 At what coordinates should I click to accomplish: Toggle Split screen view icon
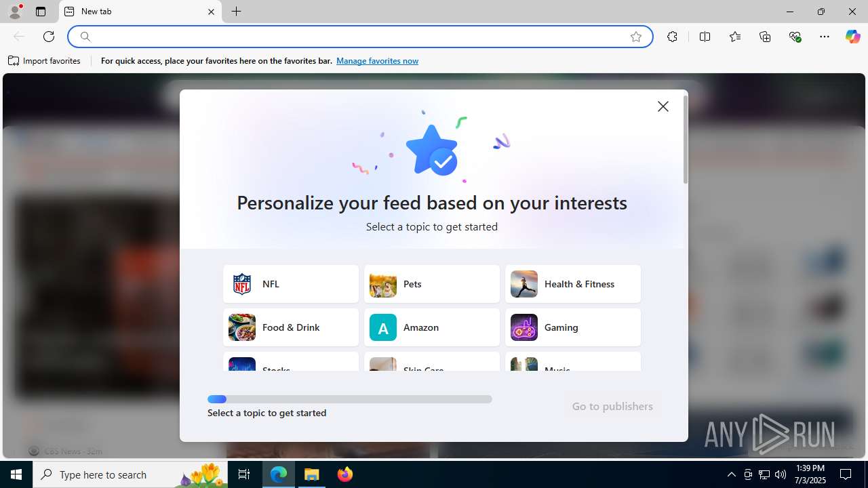pyautogui.click(x=705, y=37)
